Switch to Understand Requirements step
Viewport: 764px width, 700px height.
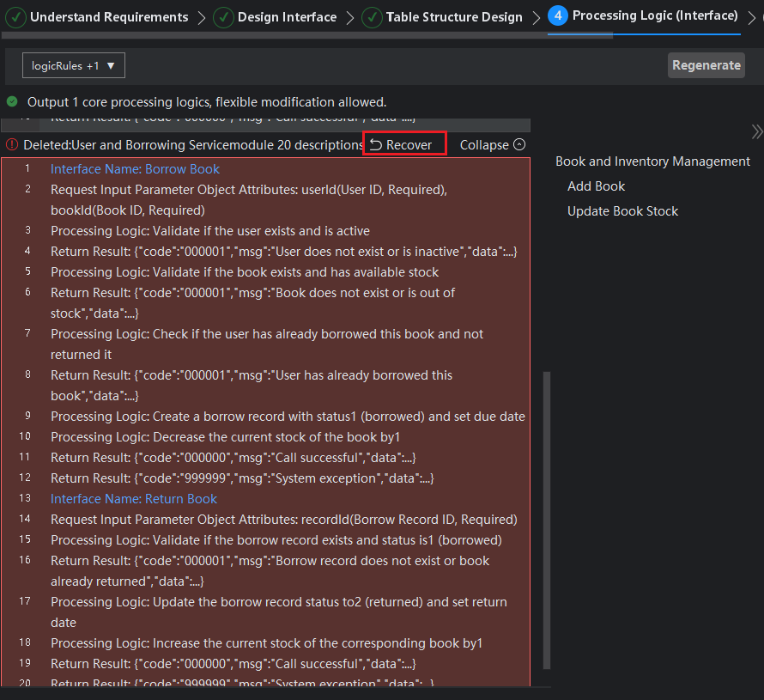(x=109, y=17)
